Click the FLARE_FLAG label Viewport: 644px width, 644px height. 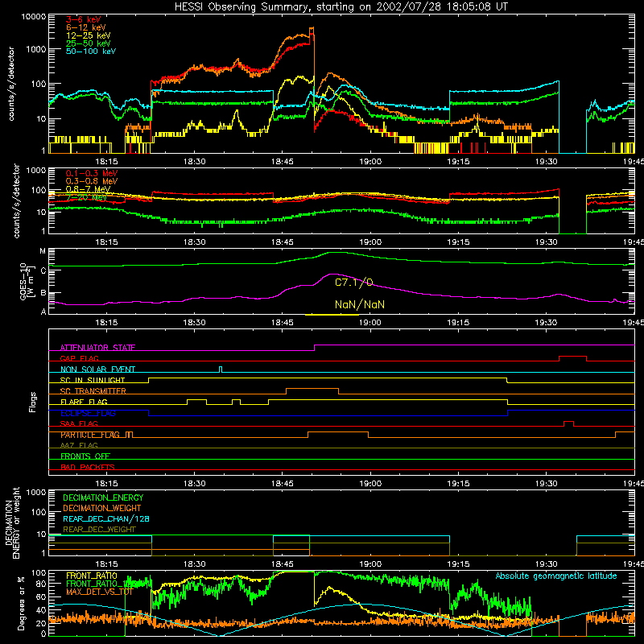(x=84, y=402)
